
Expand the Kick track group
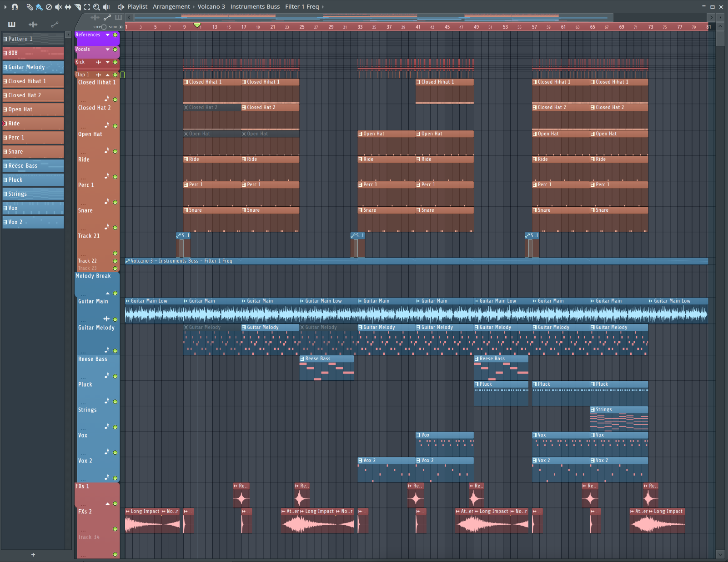(108, 62)
